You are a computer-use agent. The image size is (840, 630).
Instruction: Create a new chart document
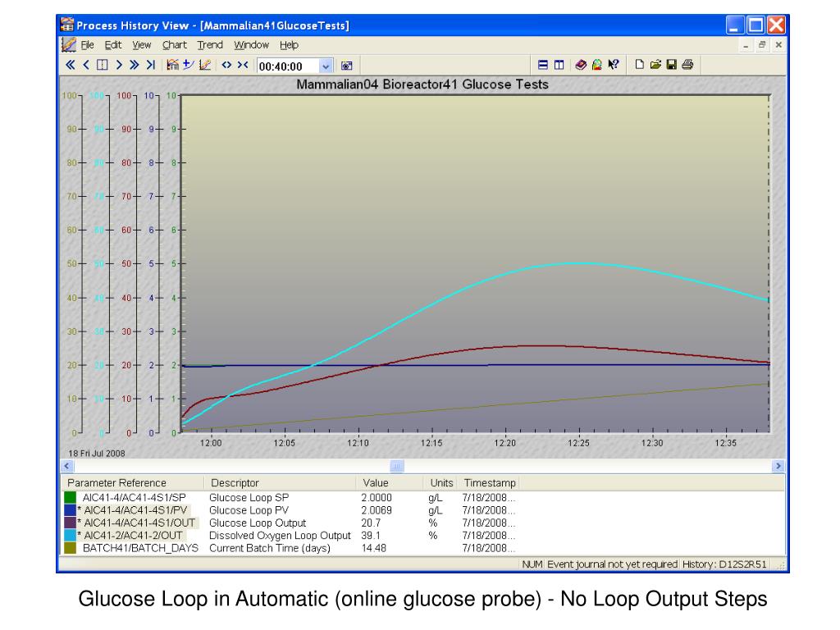[639, 65]
